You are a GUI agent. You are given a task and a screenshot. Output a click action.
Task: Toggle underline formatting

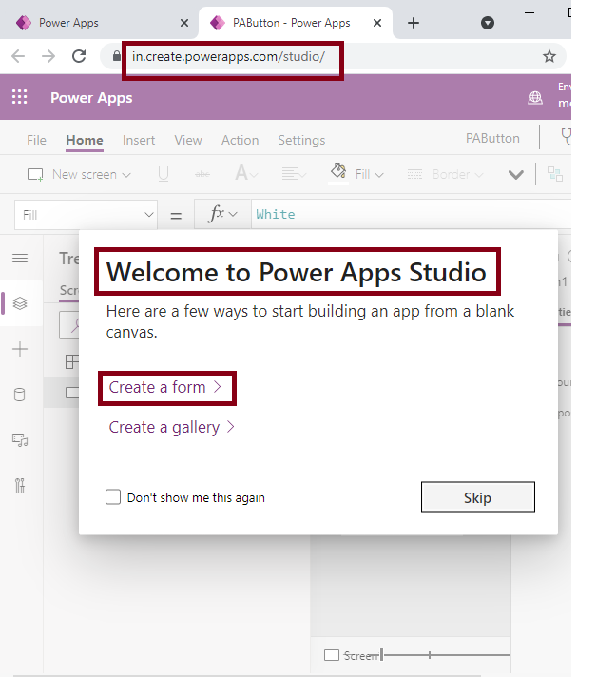coord(164,174)
